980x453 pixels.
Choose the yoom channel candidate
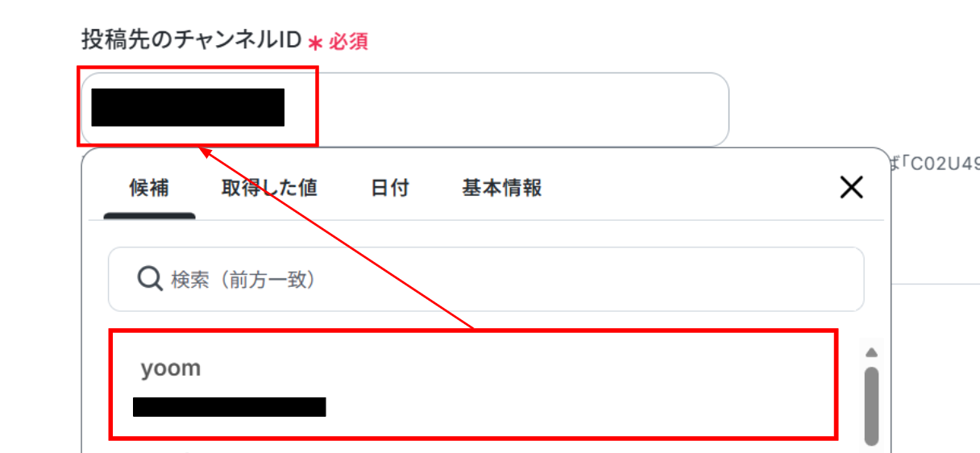[x=473, y=384]
